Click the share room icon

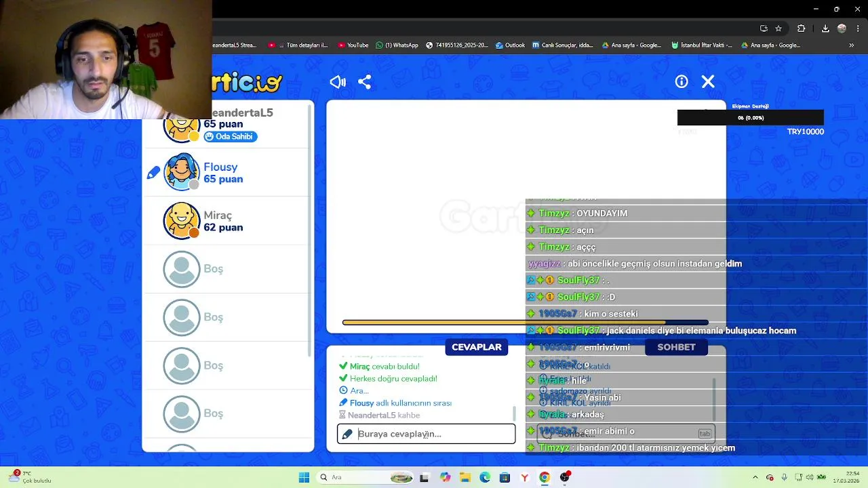point(365,82)
